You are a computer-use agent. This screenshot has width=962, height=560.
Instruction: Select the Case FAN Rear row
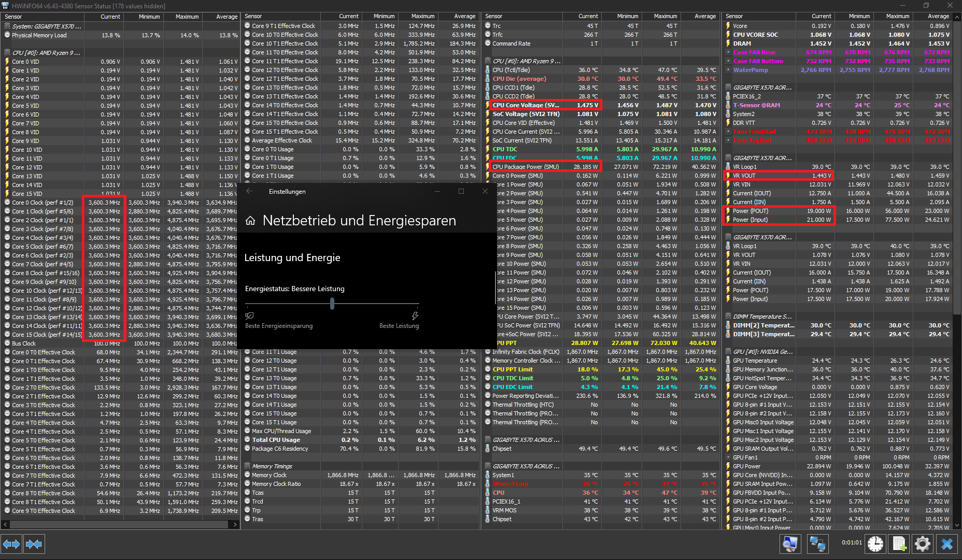click(838, 52)
